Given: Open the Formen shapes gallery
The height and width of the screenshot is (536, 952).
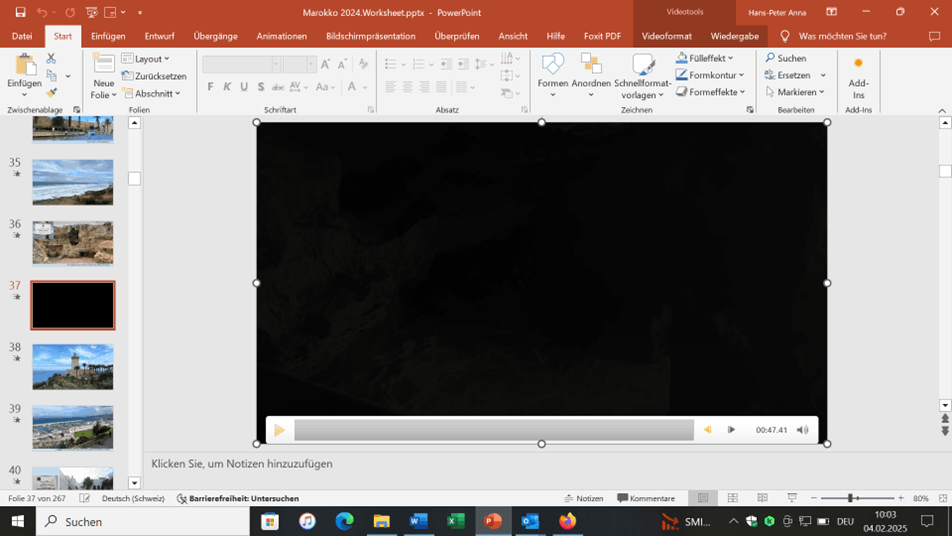Looking at the screenshot, I should pyautogui.click(x=552, y=76).
